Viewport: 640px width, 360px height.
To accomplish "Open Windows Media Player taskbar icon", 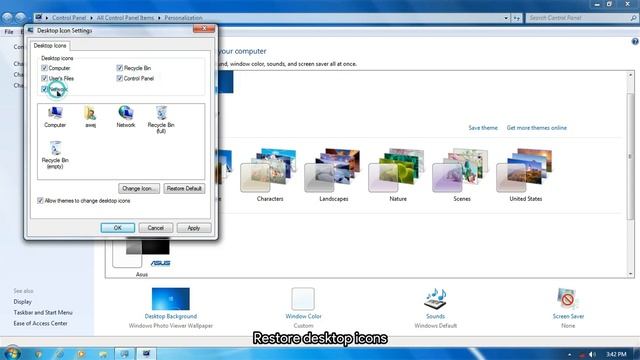I will [81, 354].
